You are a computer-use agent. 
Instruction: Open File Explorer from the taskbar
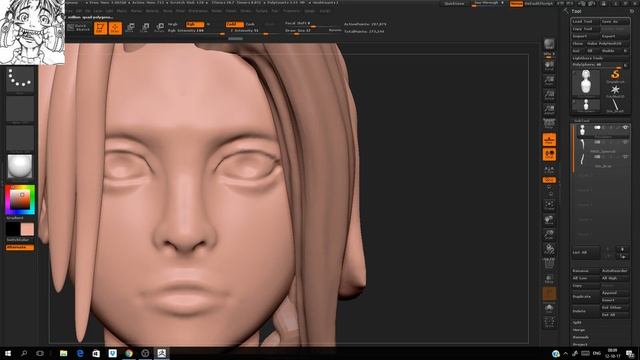(64, 353)
